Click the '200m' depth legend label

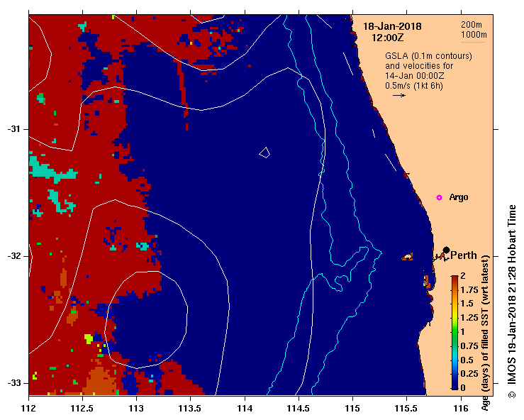click(472, 25)
